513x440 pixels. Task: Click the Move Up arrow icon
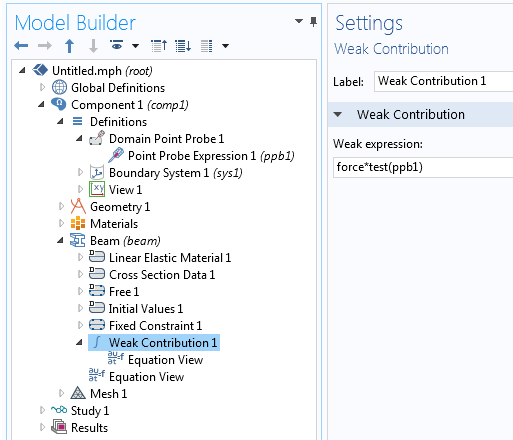(69, 46)
